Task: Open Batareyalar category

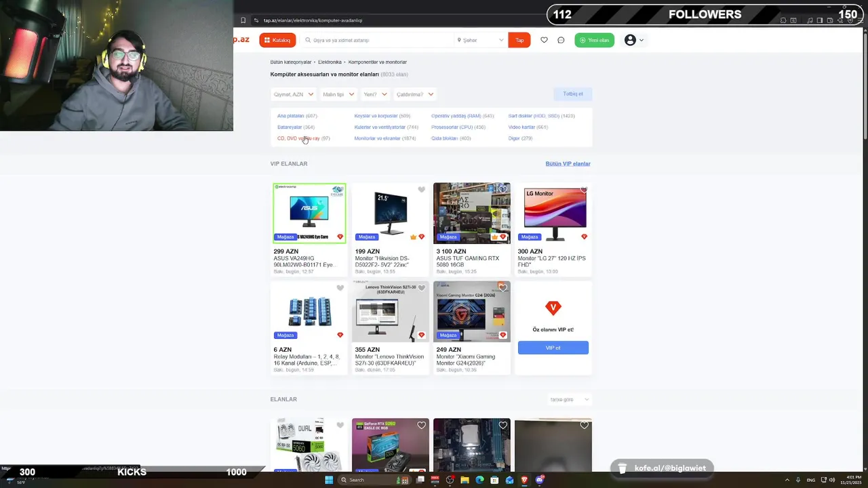Action: (x=290, y=127)
